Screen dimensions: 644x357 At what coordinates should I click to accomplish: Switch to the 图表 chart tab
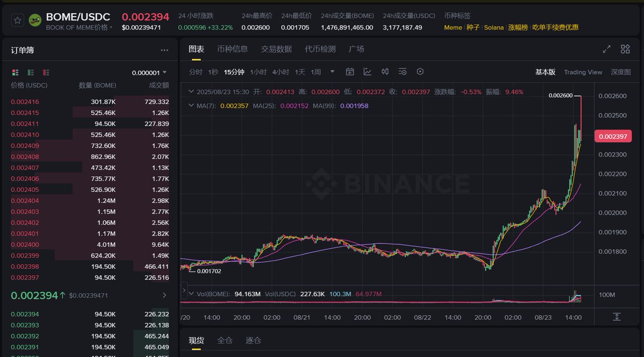(197, 49)
